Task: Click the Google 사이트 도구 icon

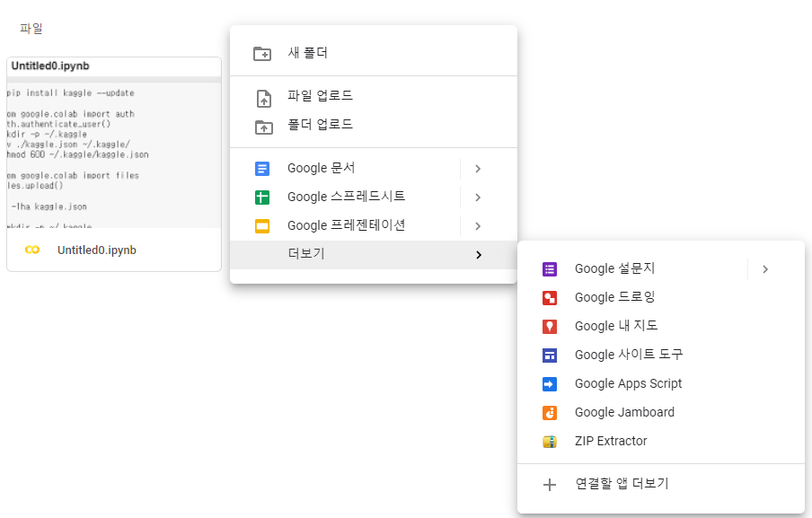Action: 550,354
